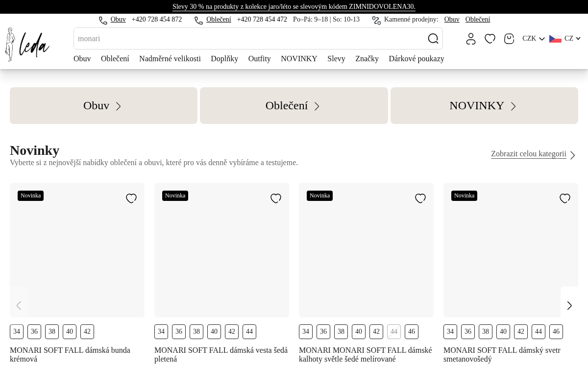The height and width of the screenshot is (392, 588).
Task: Select size 34 for bunda krémová
Action: 17,332
